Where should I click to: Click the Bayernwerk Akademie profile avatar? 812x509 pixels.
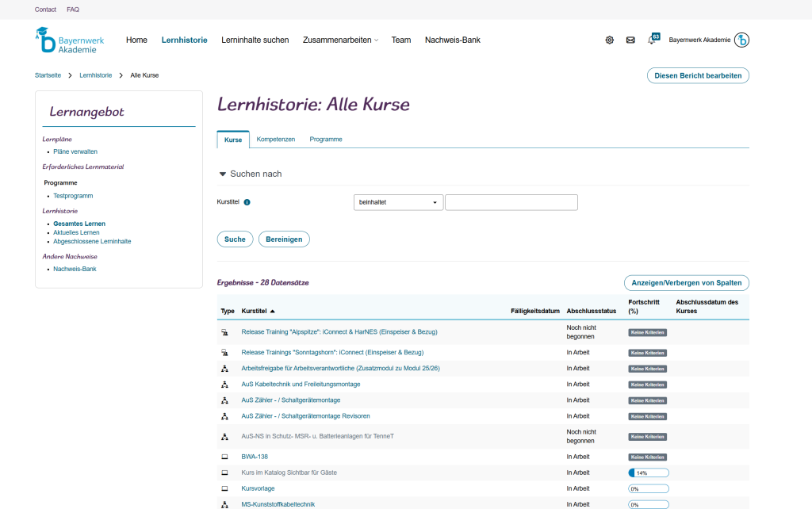(x=741, y=40)
